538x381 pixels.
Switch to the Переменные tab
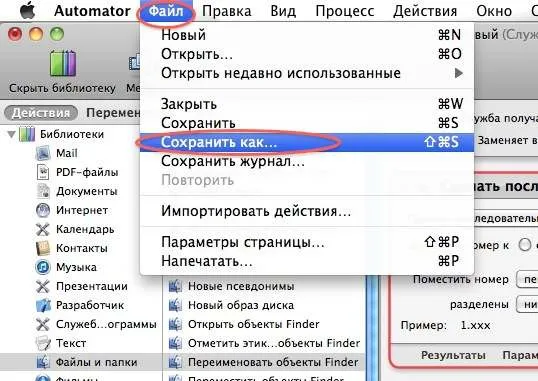(113, 113)
